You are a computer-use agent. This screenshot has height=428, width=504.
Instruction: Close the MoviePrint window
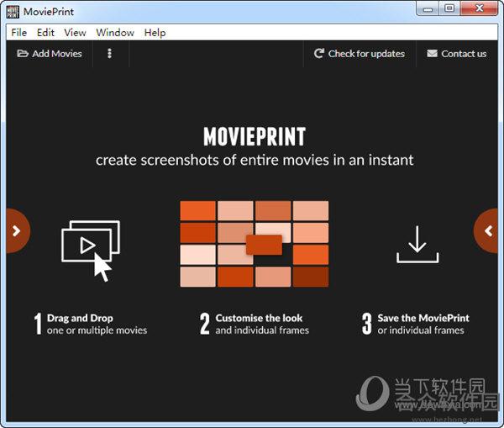(x=479, y=8)
